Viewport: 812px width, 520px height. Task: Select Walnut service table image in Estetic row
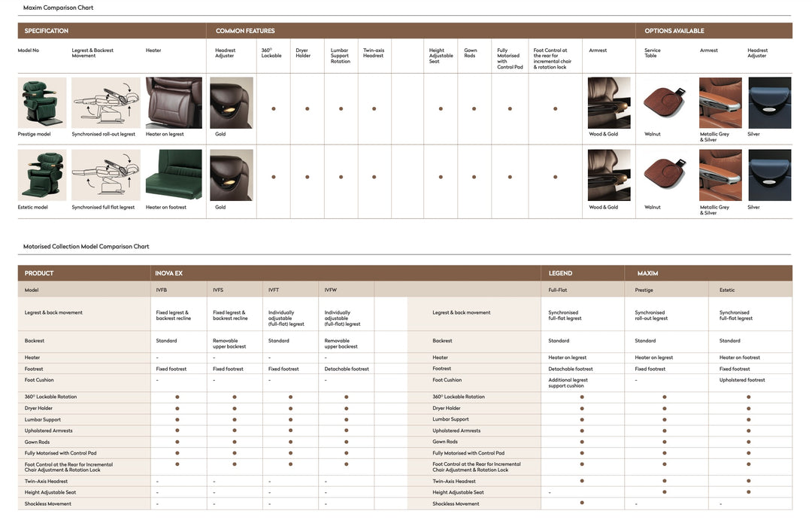[665, 174]
